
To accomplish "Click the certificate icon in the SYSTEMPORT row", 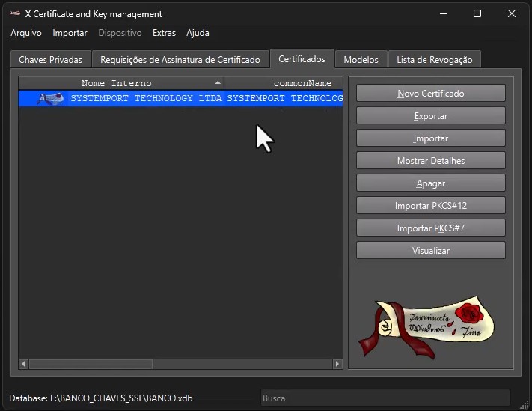I will pos(49,99).
